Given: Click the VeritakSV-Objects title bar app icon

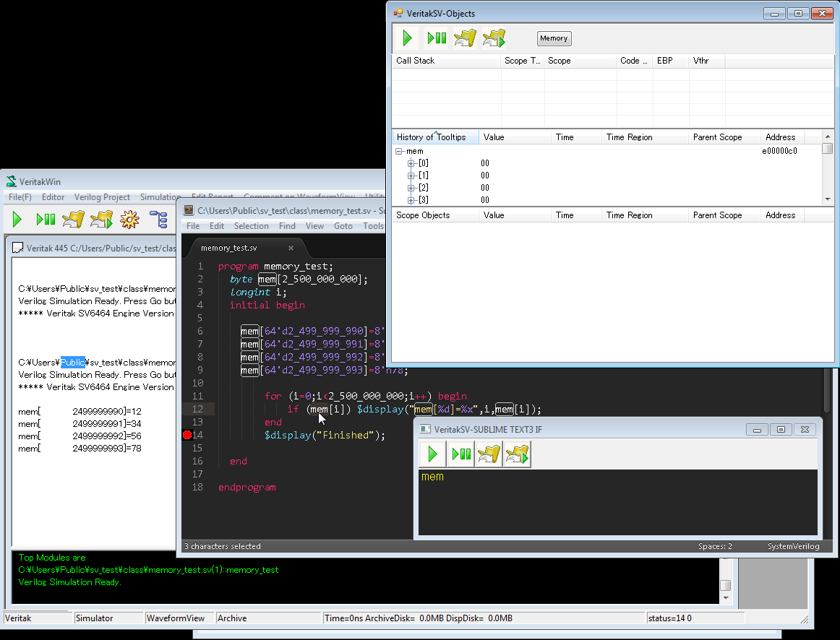Looking at the screenshot, I should coord(398,14).
